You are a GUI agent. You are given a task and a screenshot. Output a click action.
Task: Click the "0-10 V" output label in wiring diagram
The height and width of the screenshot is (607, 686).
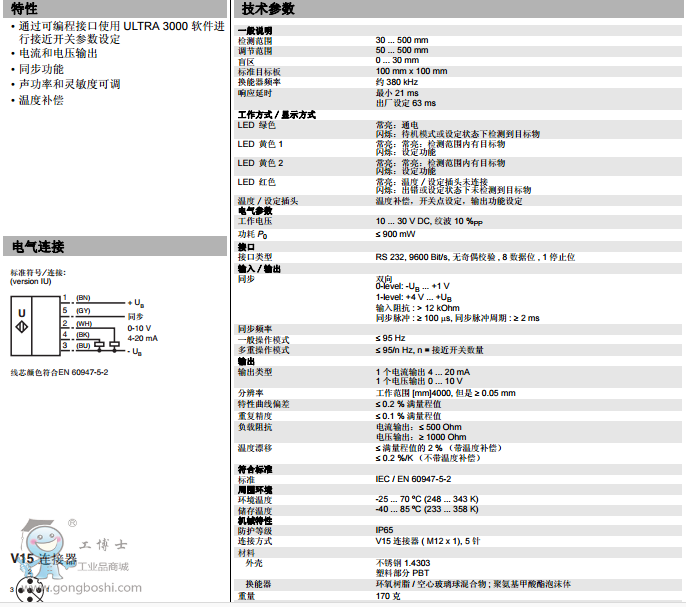(x=139, y=328)
